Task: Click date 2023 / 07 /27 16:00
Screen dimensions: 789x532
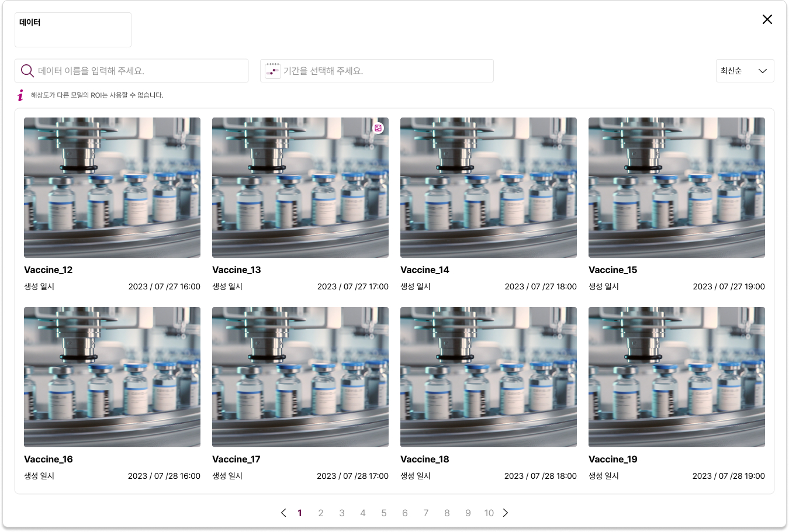Action: coord(164,286)
